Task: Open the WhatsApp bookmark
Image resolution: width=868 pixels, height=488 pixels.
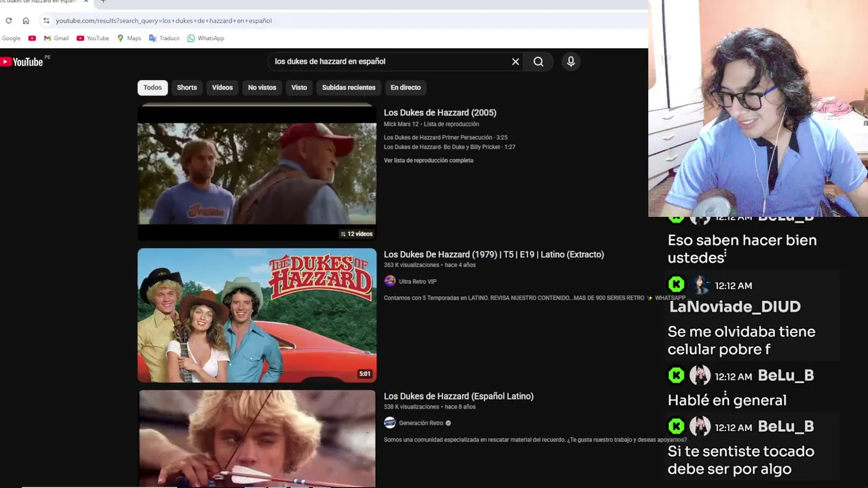Action: (x=206, y=38)
